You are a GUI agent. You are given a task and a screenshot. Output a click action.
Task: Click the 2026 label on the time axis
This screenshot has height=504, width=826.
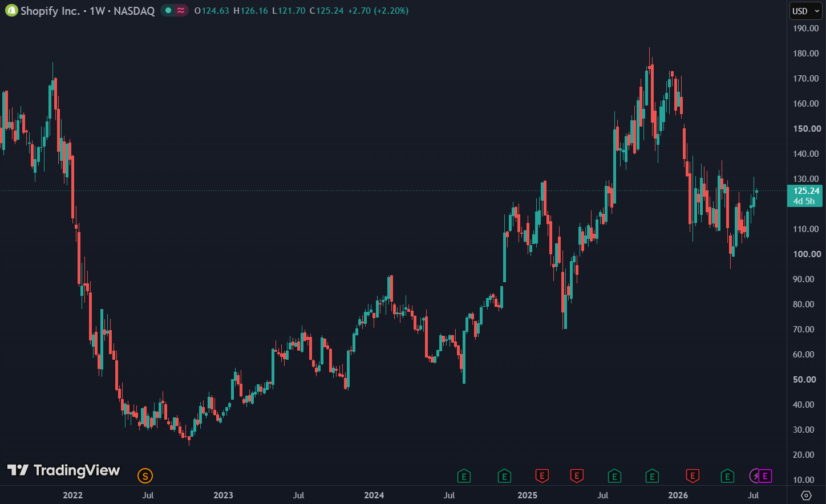tap(678, 495)
